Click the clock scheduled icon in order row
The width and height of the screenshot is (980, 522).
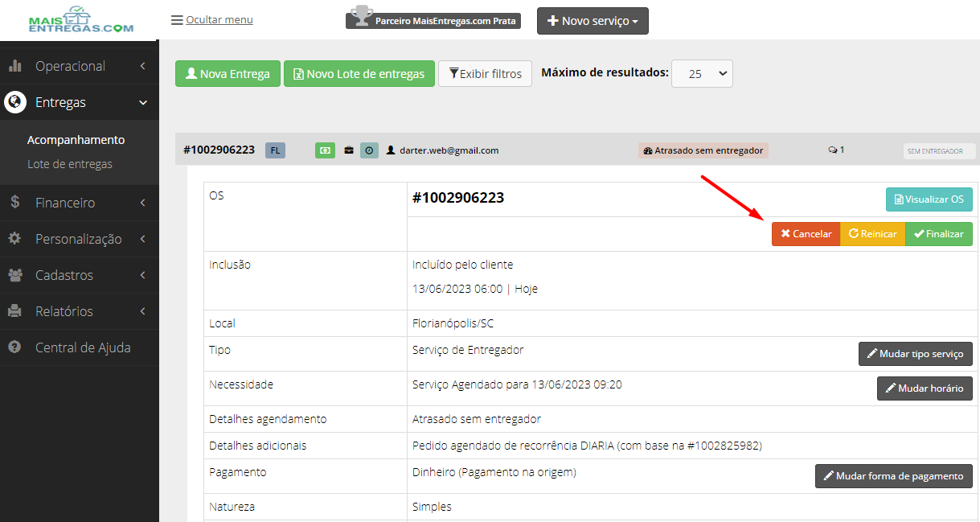point(369,150)
